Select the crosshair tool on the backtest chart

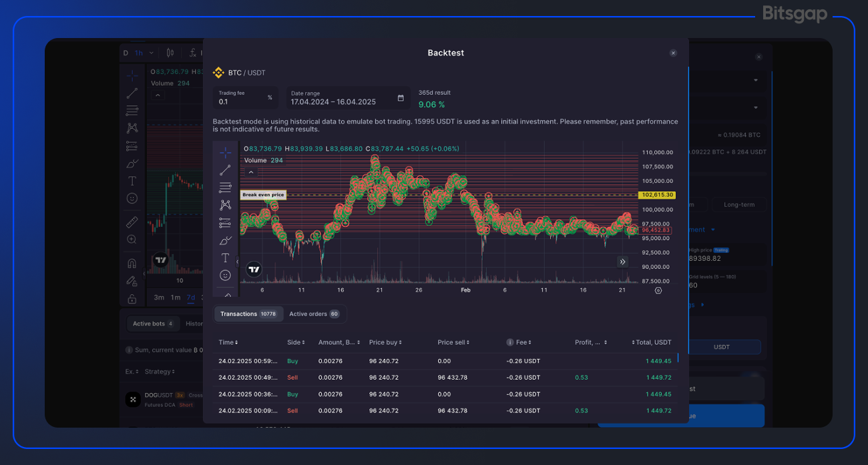click(x=225, y=152)
